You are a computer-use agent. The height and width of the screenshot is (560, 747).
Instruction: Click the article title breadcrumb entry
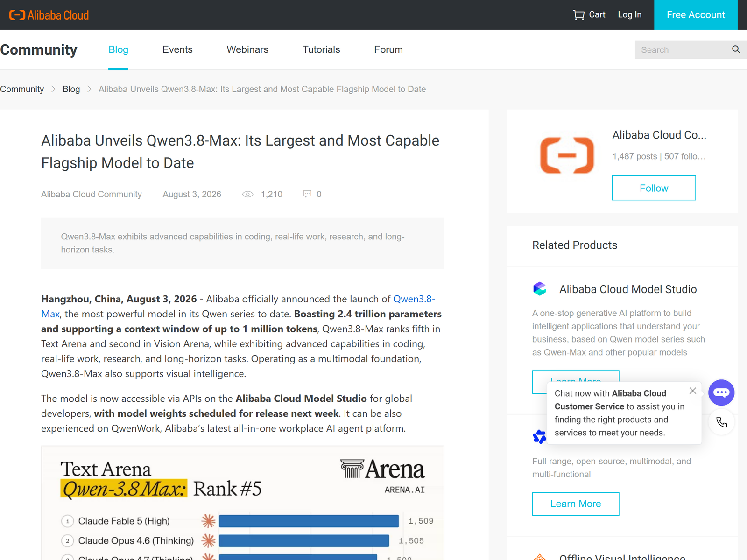(x=262, y=89)
